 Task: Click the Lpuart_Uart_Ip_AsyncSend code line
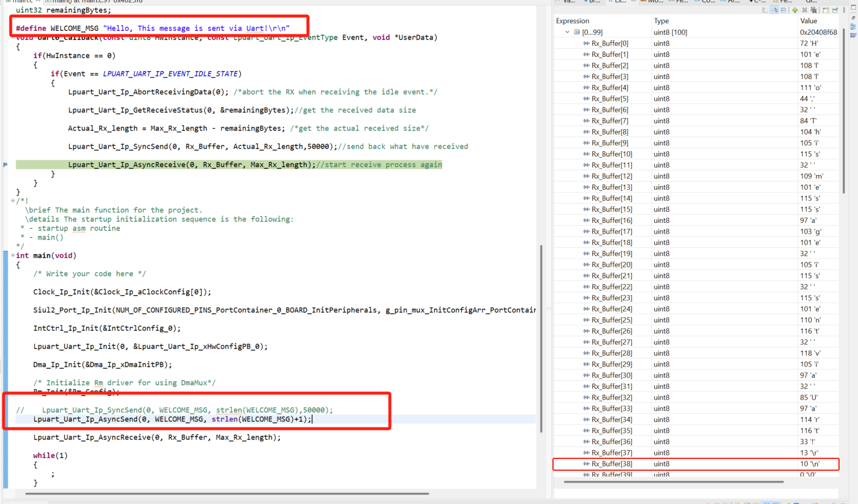pos(172,419)
